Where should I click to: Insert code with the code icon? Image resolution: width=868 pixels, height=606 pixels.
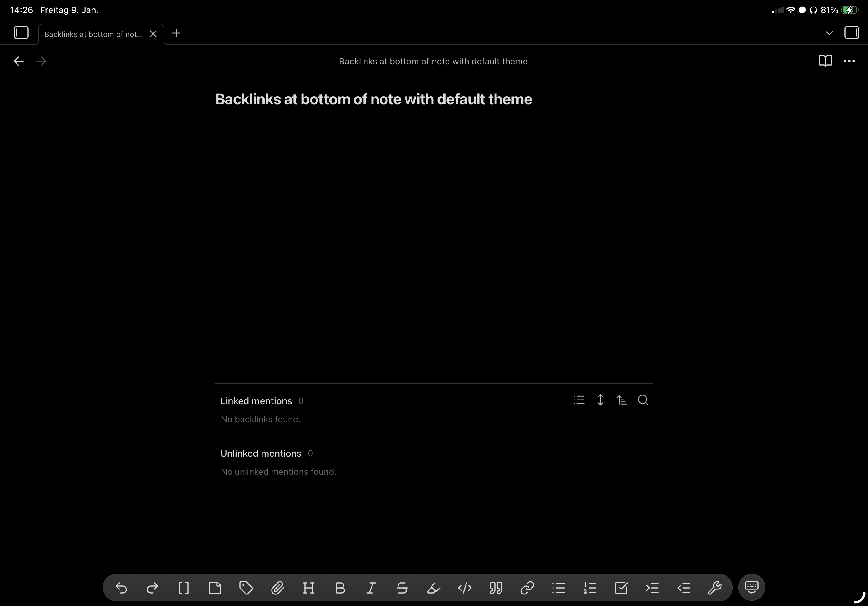(x=465, y=588)
